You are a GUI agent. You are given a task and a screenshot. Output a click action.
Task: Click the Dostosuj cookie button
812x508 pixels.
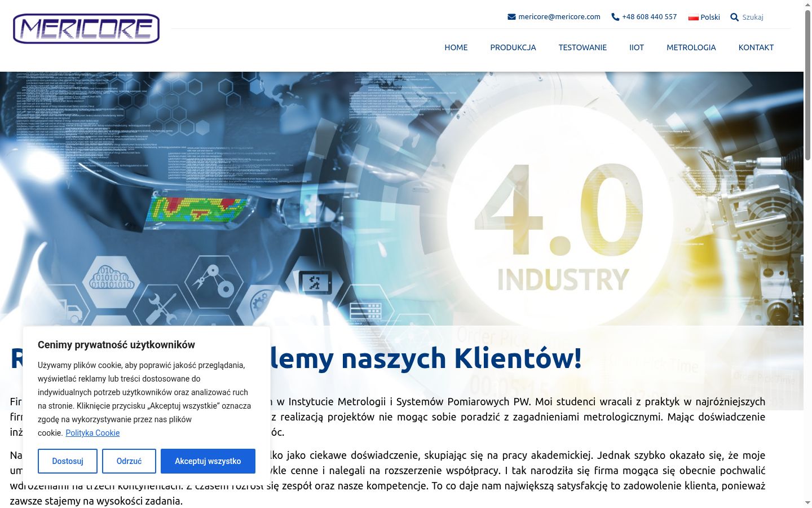pyautogui.click(x=68, y=461)
